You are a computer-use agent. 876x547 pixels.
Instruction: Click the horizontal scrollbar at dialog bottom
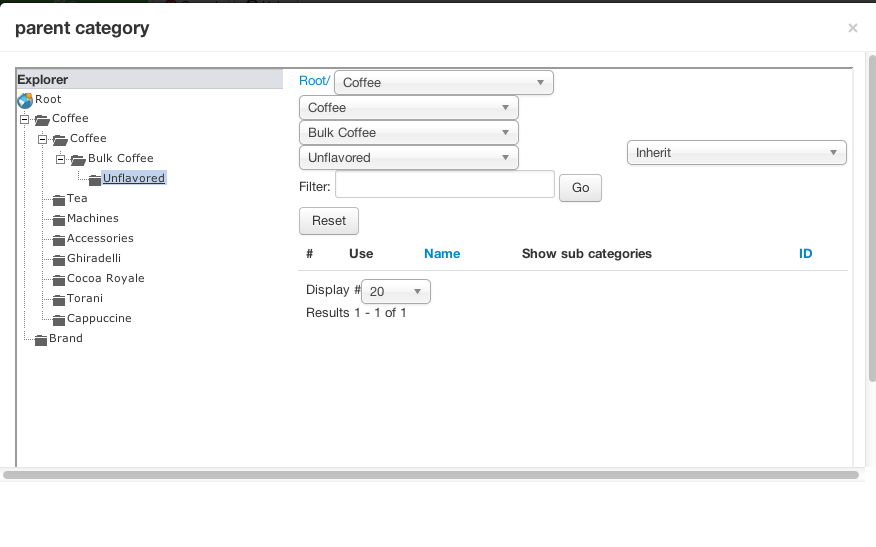coord(431,475)
